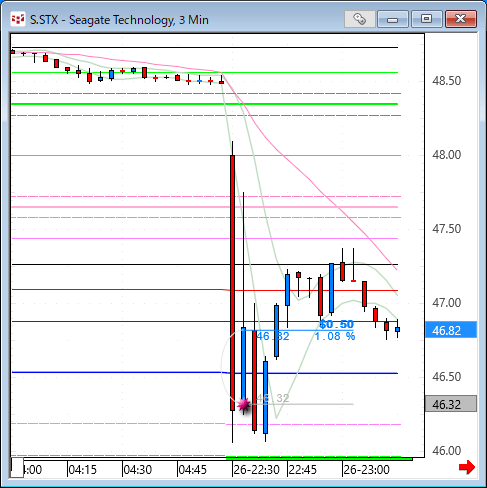Viewport: 487px width, 488px height.
Task: Click the 48.50 price axis label
Action: click(x=446, y=81)
